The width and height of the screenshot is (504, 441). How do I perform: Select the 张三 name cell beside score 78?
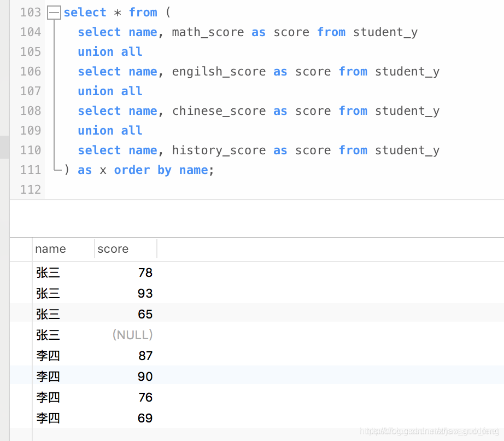(x=63, y=272)
